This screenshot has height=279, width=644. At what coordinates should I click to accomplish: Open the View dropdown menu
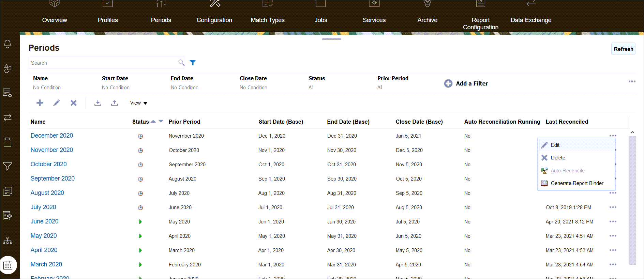click(138, 103)
